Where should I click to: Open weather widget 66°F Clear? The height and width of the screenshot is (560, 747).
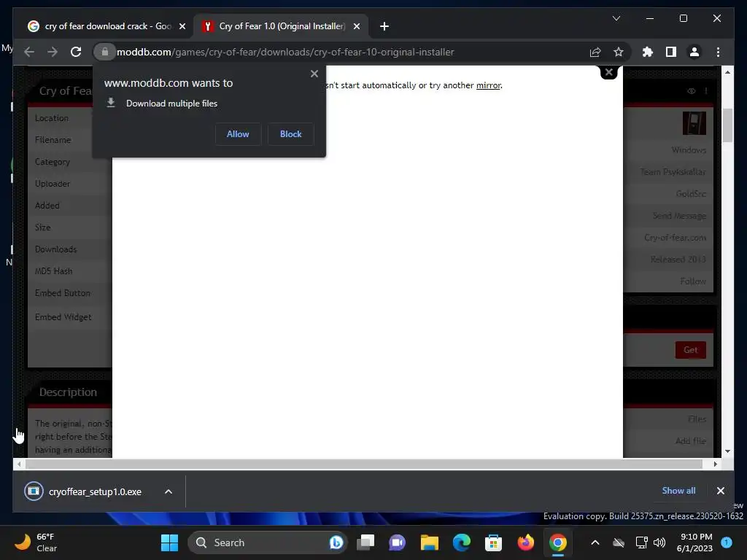[x=36, y=542]
